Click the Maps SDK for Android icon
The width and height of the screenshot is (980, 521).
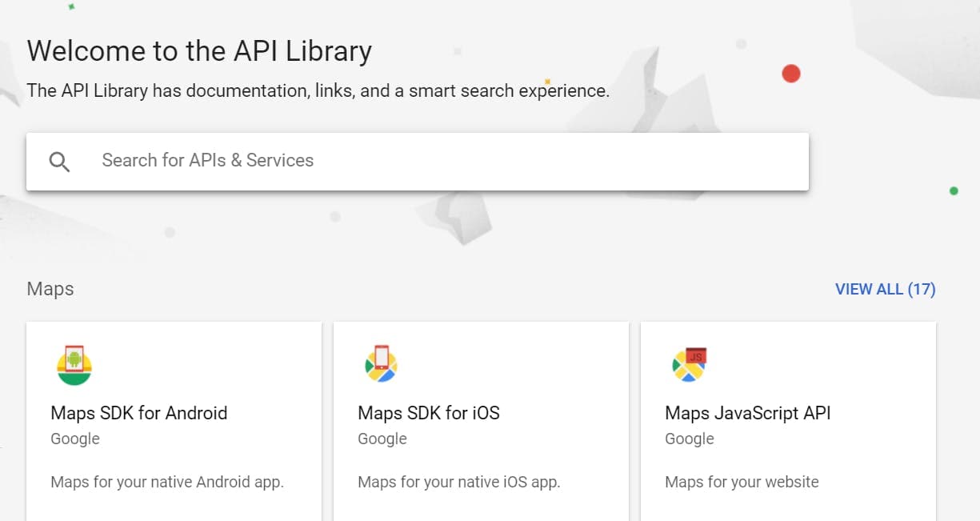coord(74,366)
